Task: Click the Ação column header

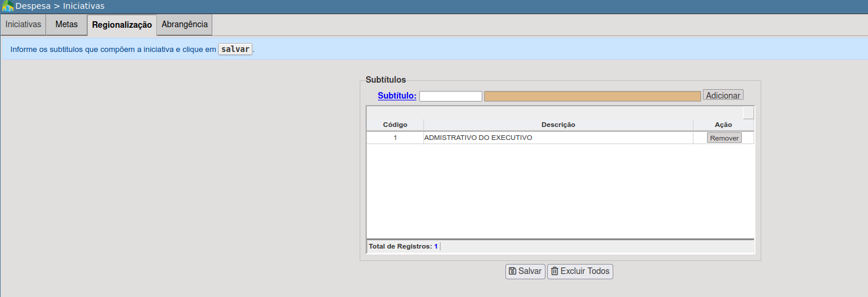Action: (x=723, y=125)
